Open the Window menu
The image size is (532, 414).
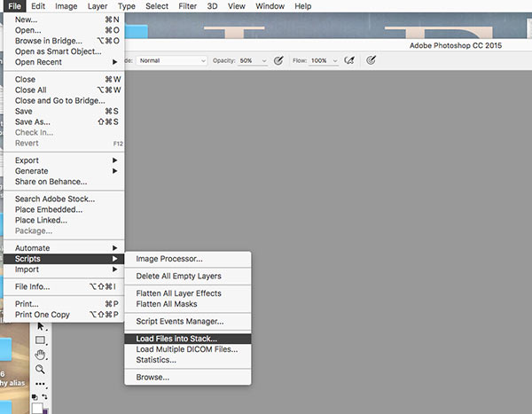tap(270, 6)
